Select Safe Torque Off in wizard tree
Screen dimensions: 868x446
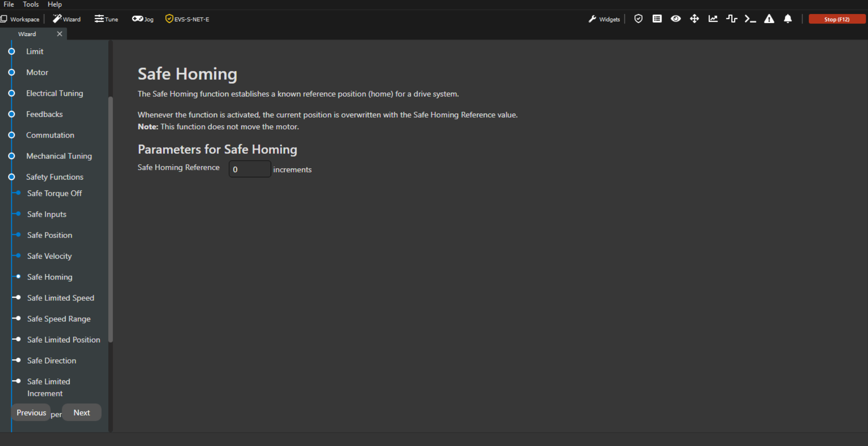click(x=54, y=194)
